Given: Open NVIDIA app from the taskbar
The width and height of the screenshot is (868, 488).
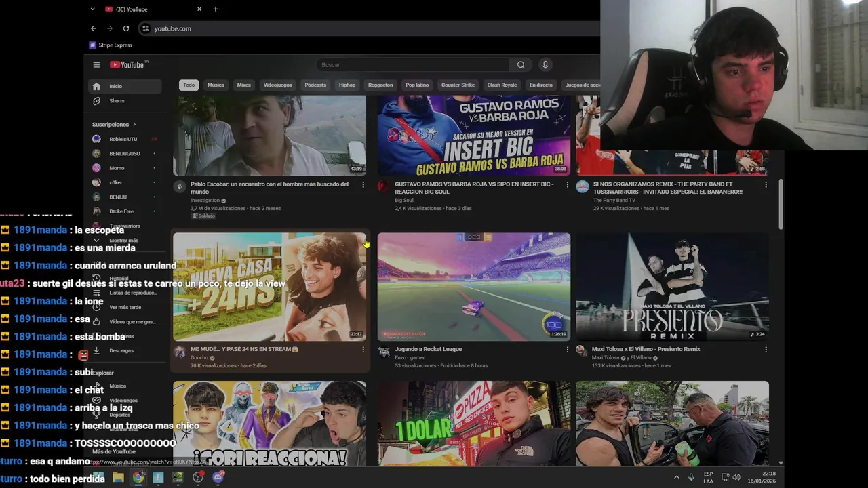Looking at the screenshot, I should pos(178,477).
